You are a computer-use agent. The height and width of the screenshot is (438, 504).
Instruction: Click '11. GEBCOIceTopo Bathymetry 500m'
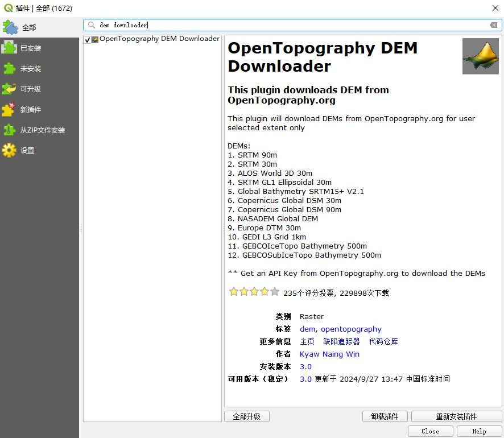click(x=298, y=246)
